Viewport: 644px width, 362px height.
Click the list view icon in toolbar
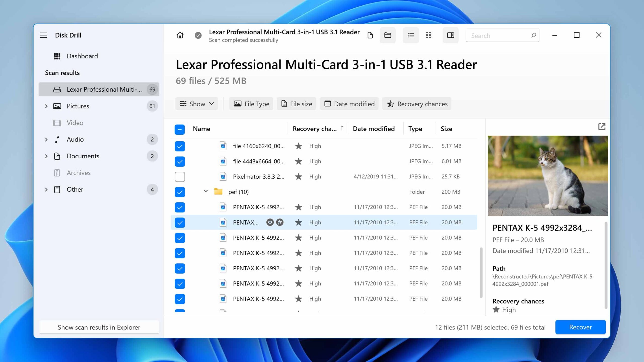(410, 35)
